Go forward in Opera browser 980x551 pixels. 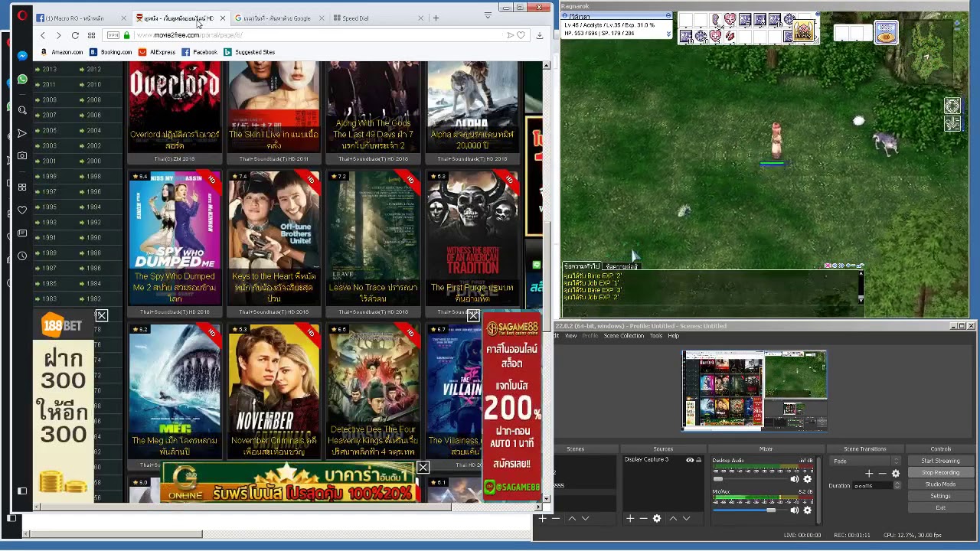click(x=58, y=35)
